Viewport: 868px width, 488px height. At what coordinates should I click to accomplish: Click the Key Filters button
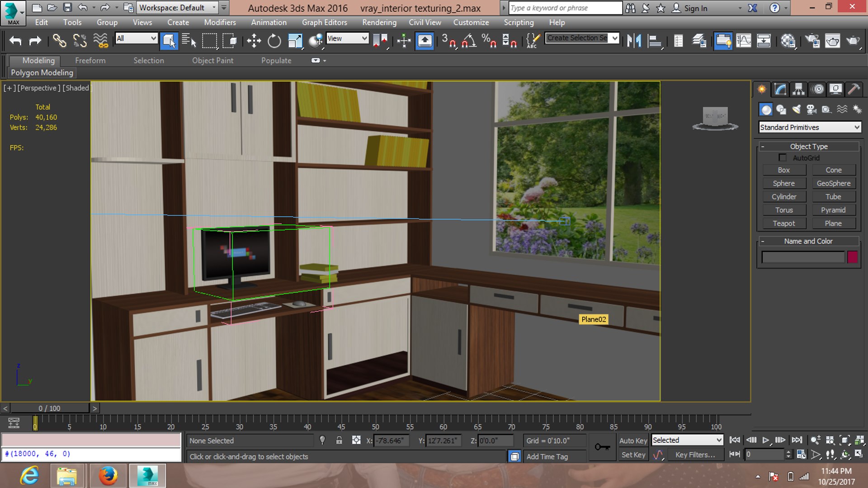(695, 455)
